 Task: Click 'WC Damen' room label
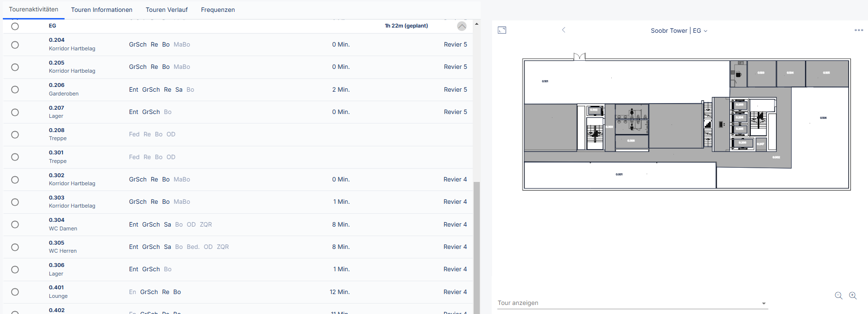point(63,228)
